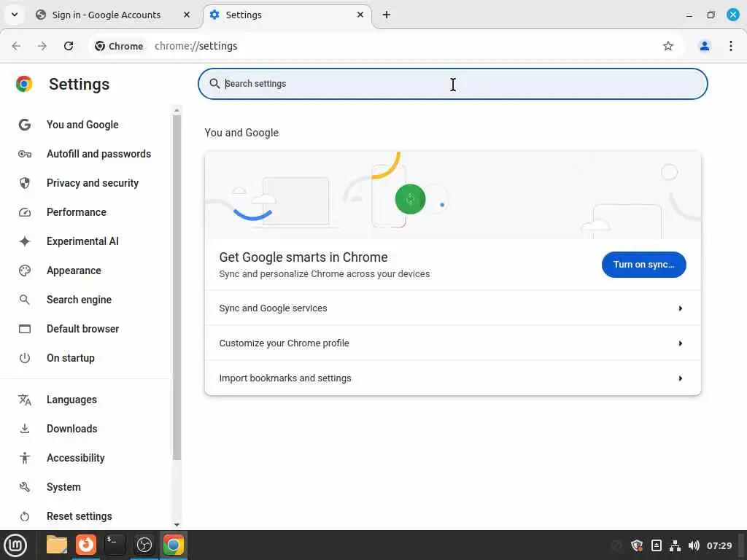Open the file manager from taskbar
Image resolution: width=747 pixels, height=560 pixels.
pos(57,545)
